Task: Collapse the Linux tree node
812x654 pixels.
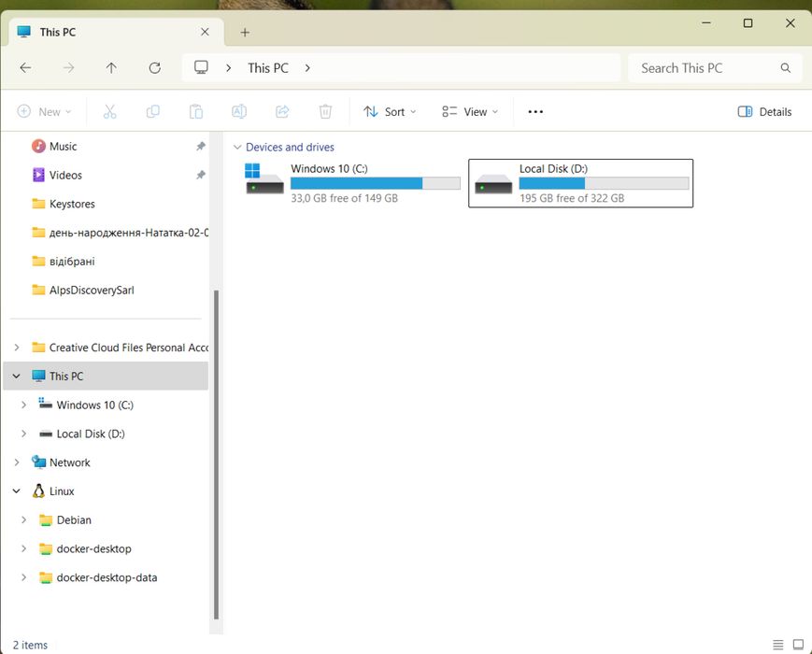Action: 17,490
